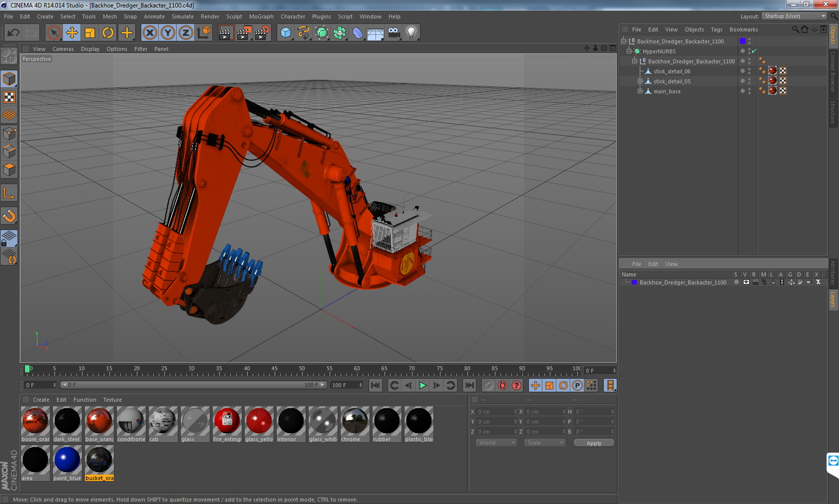This screenshot has height=504, width=839.
Task: Open the Scale mode dropdown
Action: tap(544, 443)
